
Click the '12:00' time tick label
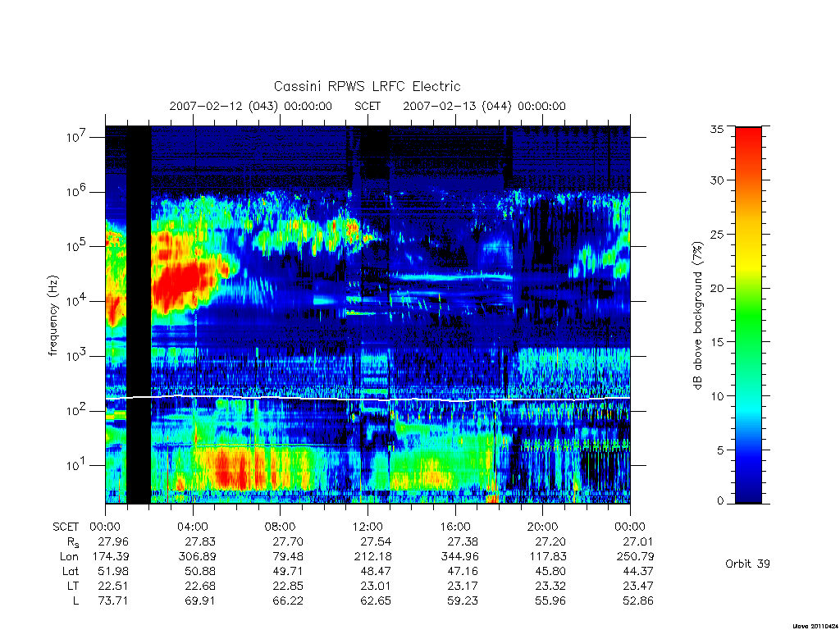(367, 527)
